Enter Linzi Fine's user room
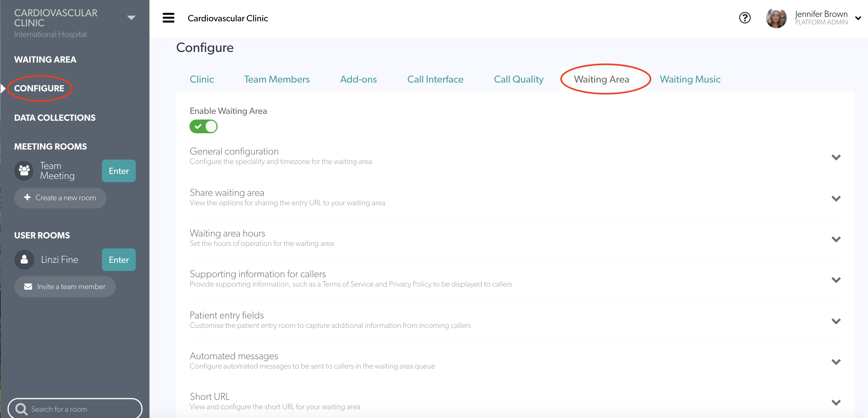This screenshot has height=418, width=868. coord(119,260)
